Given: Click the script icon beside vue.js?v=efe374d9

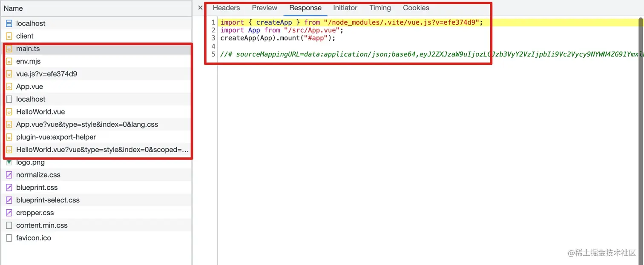Looking at the screenshot, I should [x=9, y=74].
